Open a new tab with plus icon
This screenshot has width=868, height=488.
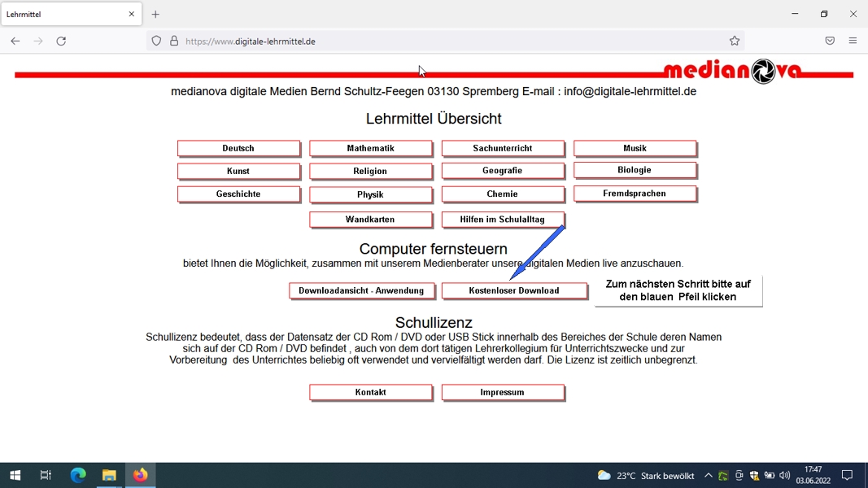(x=155, y=14)
